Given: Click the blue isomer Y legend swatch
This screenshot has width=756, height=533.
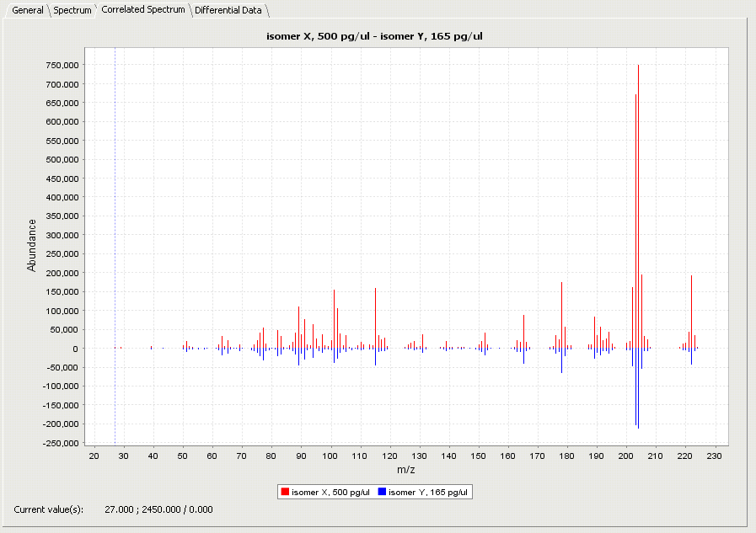Looking at the screenshot, I should coord(381,492).
